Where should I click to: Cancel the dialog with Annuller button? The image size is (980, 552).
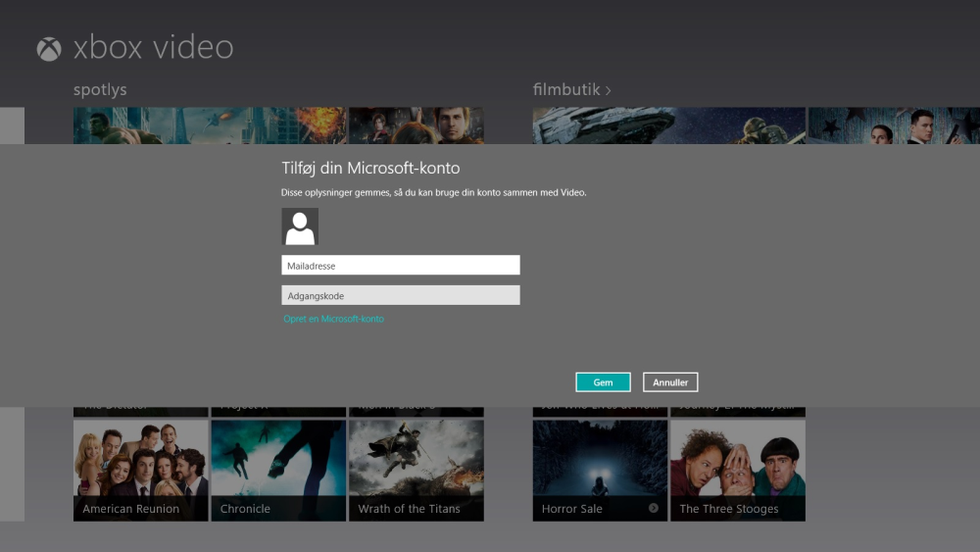point(670,382)
